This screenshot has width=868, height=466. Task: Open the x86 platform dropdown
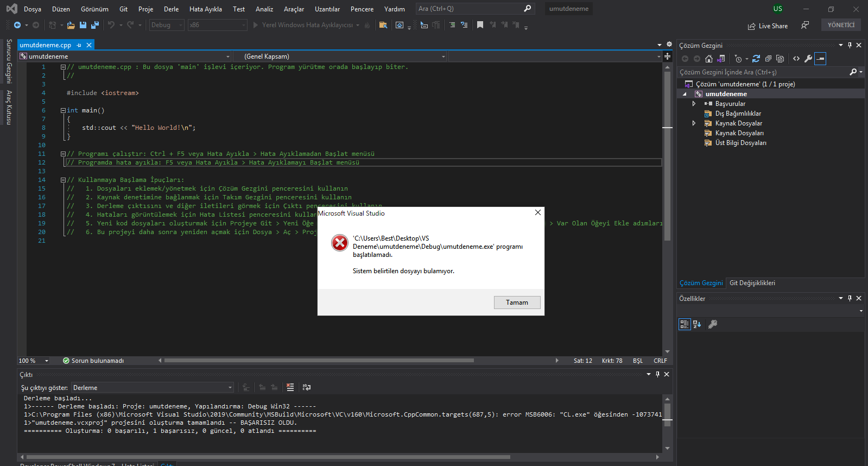pos(217,25)
